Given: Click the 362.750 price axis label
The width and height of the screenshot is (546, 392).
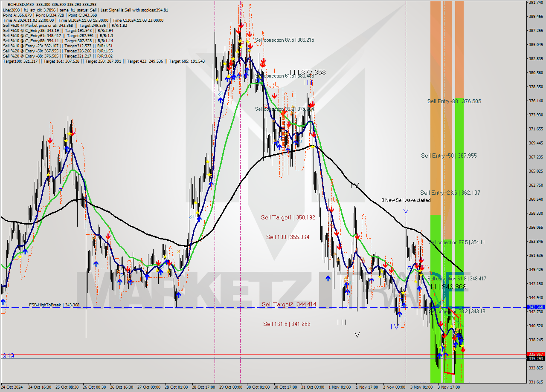Looking at the screenshot, I should pyautogui.click(x=536, y=185).
